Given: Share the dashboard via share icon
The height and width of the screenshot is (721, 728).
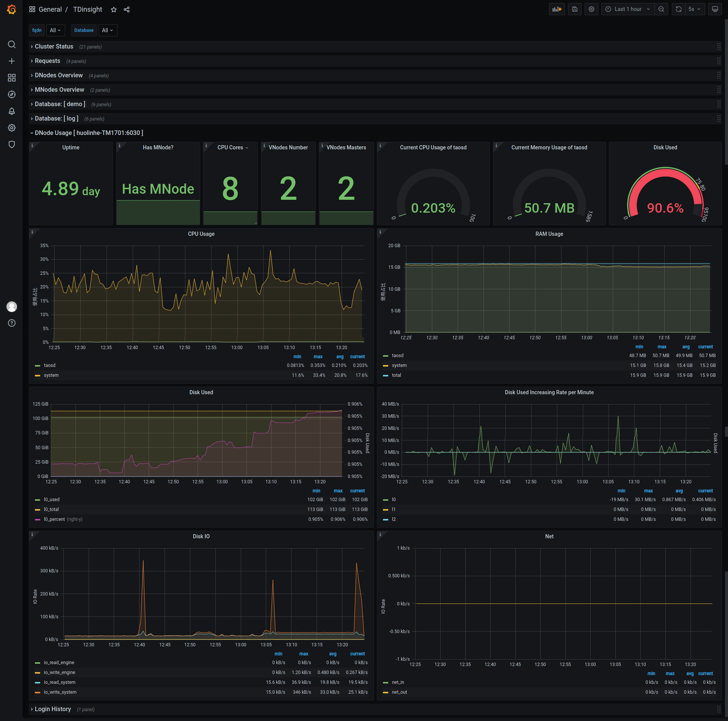Looking at the screenshot, I should pyautogui.click(x=127, y=9).
